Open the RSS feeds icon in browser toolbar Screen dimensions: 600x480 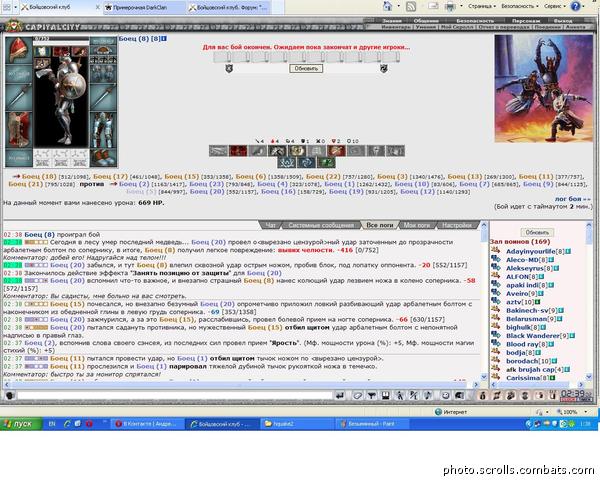[x=411, y=6]
